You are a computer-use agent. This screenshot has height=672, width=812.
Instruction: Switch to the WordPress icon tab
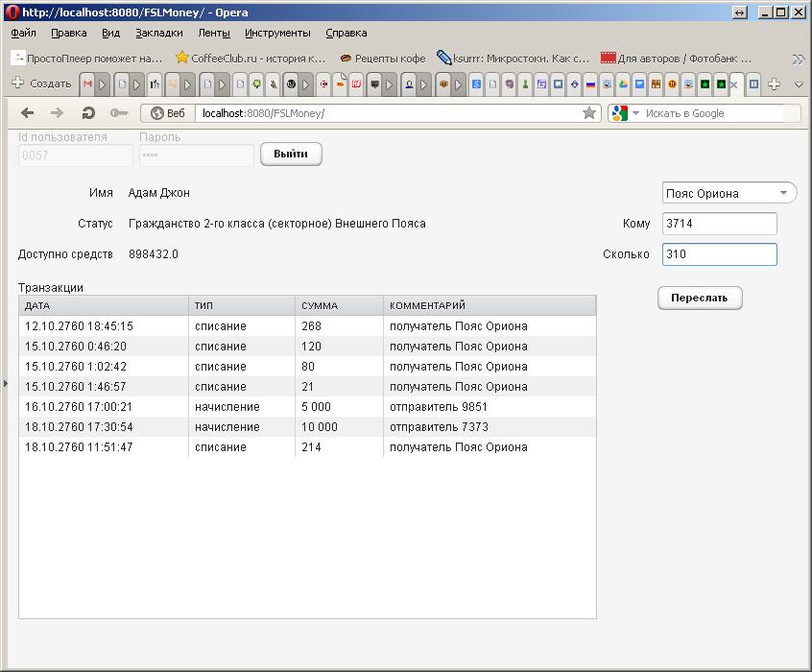pos(291,84)
